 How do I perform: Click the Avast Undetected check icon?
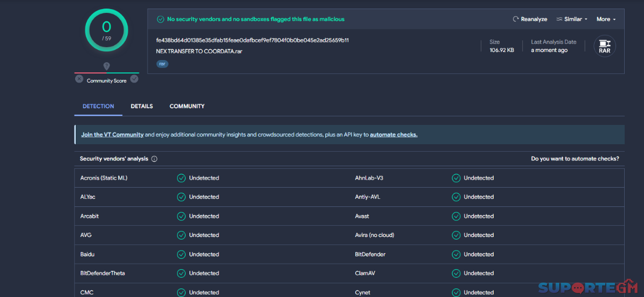tap(456, 216)
